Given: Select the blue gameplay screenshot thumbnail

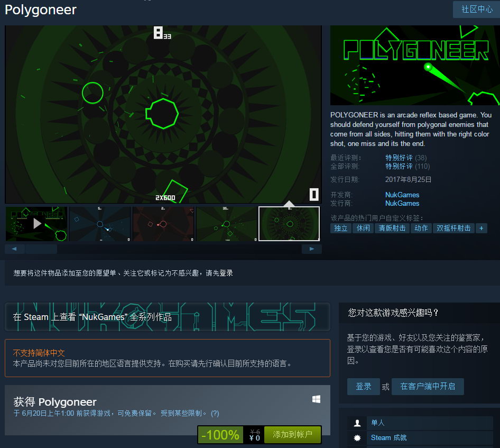Looking at the screenshot, I should tap(100, 224).
